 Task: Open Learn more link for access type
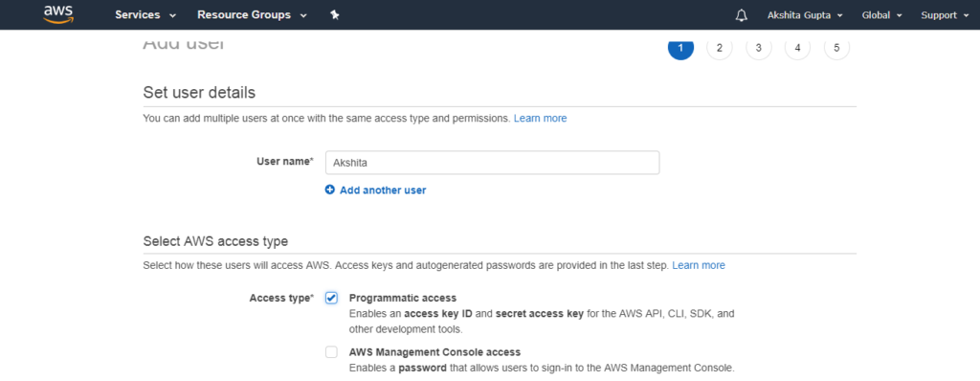(x=699, y=265)
